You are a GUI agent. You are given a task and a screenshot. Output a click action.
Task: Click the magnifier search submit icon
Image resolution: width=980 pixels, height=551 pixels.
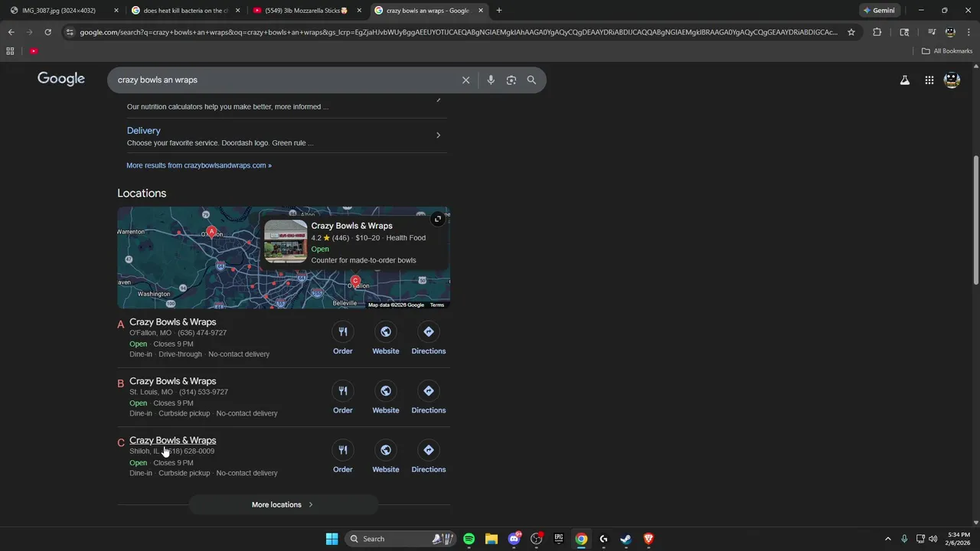[531, 80]
